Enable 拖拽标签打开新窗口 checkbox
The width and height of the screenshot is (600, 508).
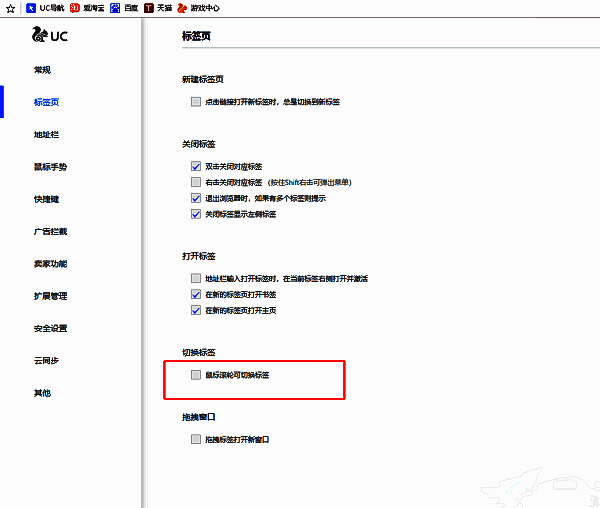196,439
